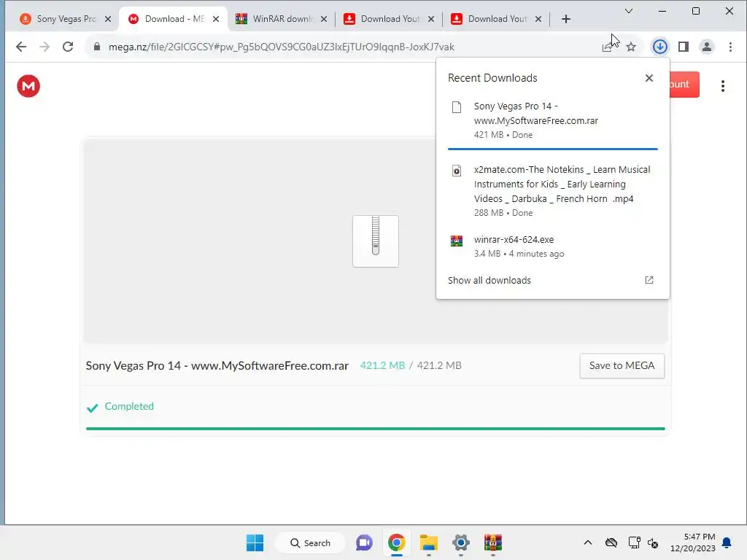Open the winrar-x64-624.exe download entry
Viewport: 747px width, 560px height.
(553, 246)
